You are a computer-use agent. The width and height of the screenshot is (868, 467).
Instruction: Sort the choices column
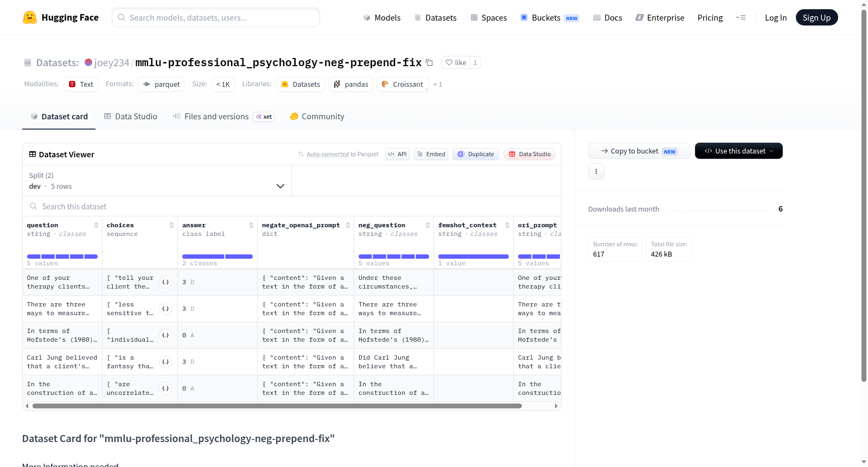(x=171, y=225)
